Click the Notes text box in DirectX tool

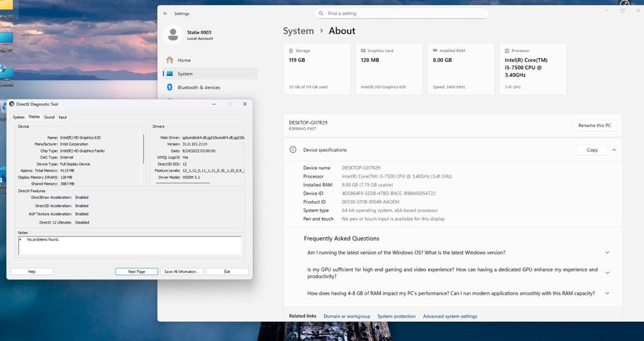click(130, 246)
